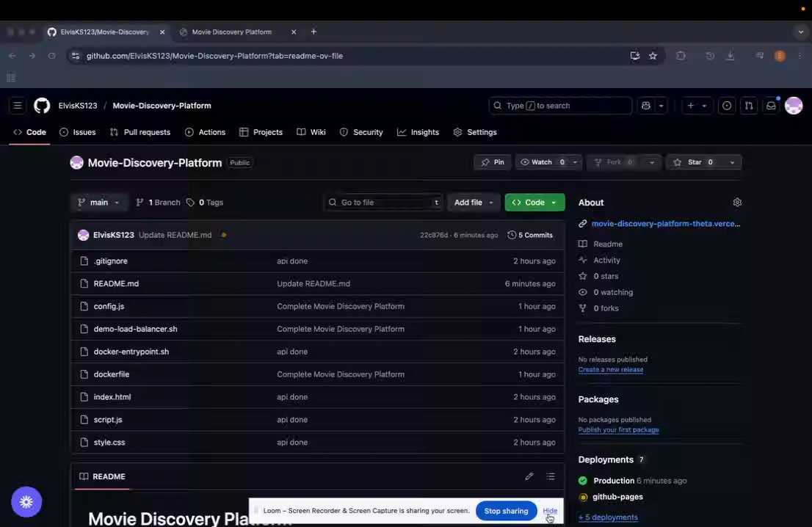The height and width of the screenshot is (527, 812).
Task: Expand the Copilot dropdown arrow in header
Action: [x=661, y=106]
